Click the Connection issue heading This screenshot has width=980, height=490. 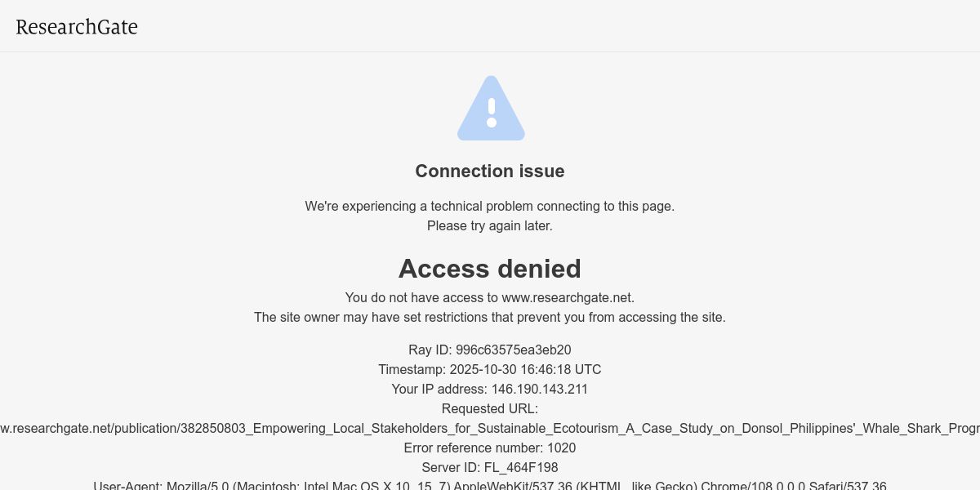(x=490, y=171)
